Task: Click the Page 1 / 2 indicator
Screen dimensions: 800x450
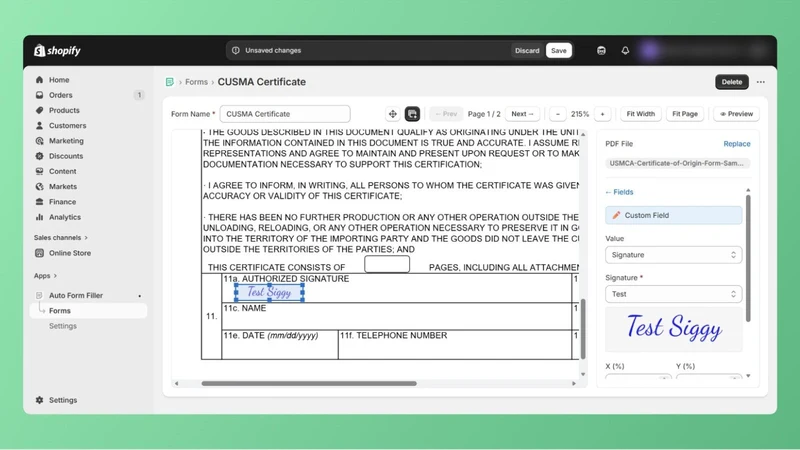Action: tap(484, 114)
